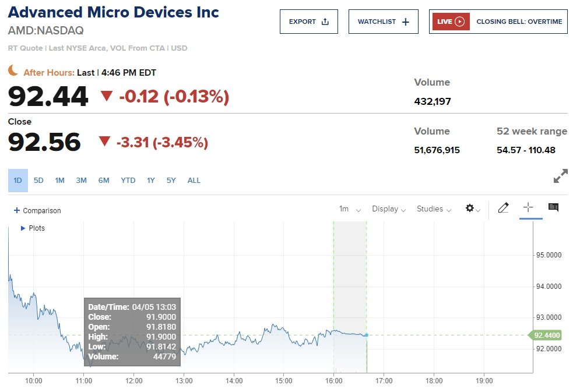Screen dimensions: 573x392
Task: Click the after-hours moon icon
Action: coord(13,70)
